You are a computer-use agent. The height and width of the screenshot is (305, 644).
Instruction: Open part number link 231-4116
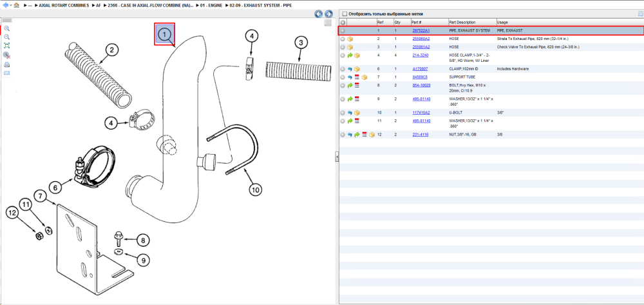pyautogui.click(x=420, y=134)
